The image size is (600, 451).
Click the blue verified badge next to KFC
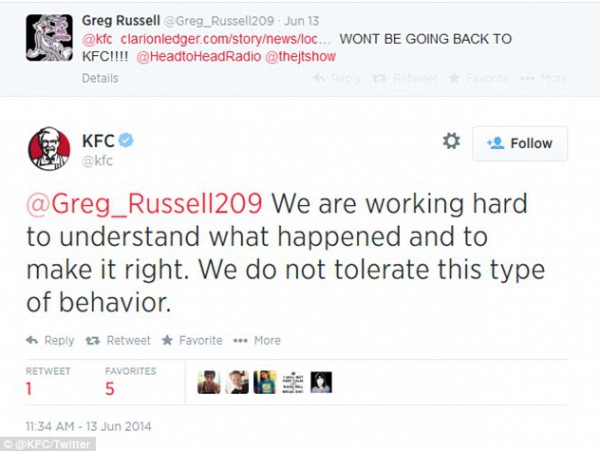coord(127,140)
